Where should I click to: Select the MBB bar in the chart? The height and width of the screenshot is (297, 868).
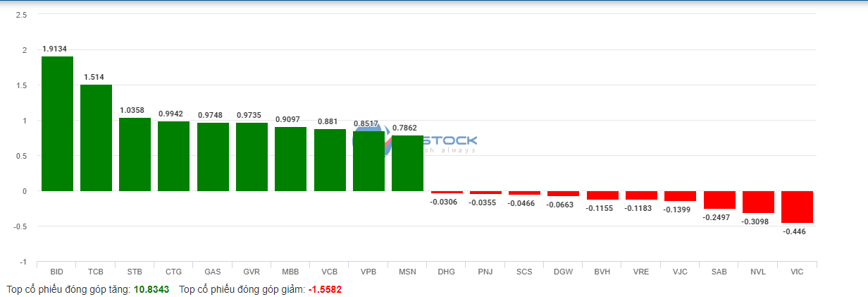pos(290,159)
